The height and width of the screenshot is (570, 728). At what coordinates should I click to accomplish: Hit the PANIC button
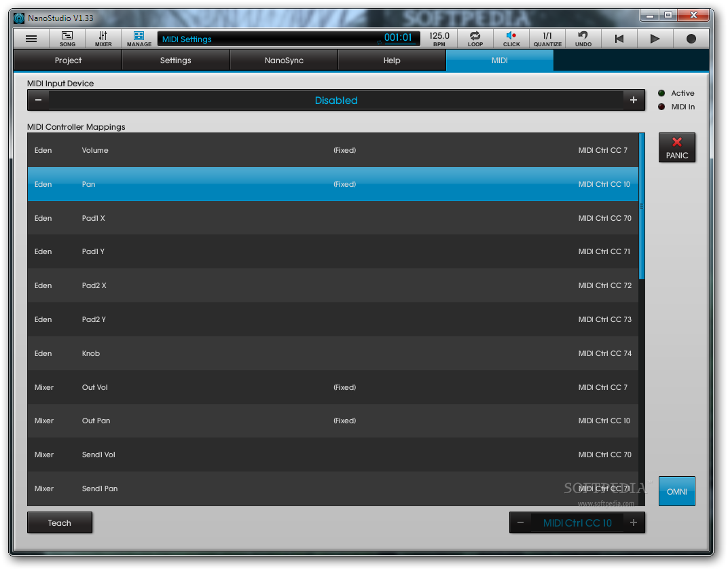coord(676,147)
